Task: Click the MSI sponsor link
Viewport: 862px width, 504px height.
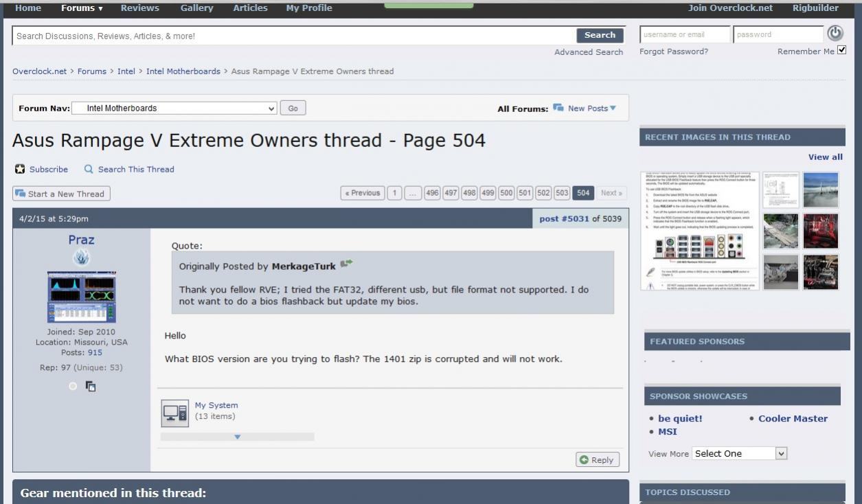Action: pyautogui.click(x=667, y=431)
